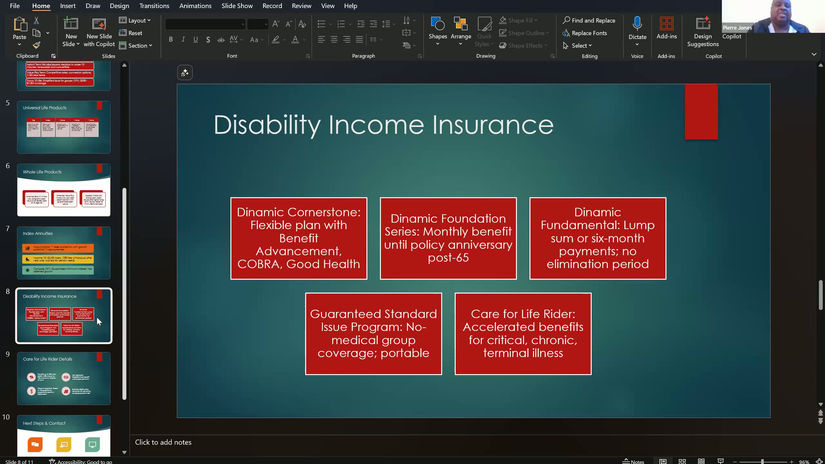Open the Arrange menu

(x=461, y=31)
